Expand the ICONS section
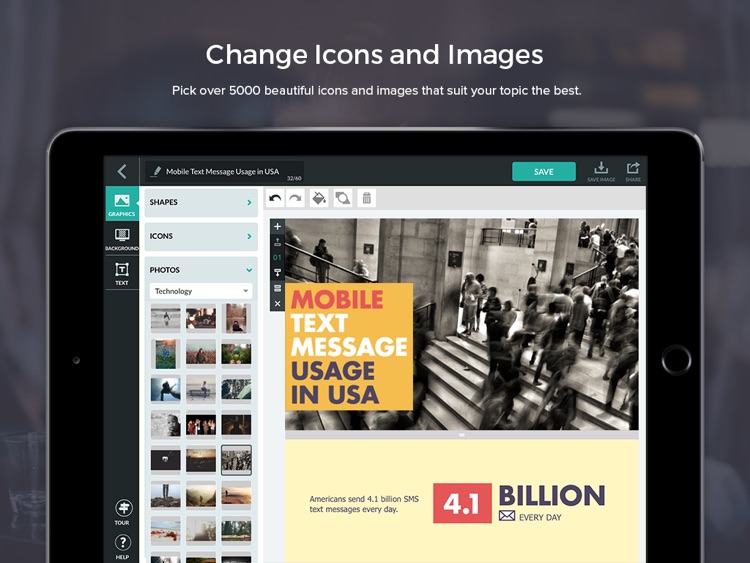 201,236
